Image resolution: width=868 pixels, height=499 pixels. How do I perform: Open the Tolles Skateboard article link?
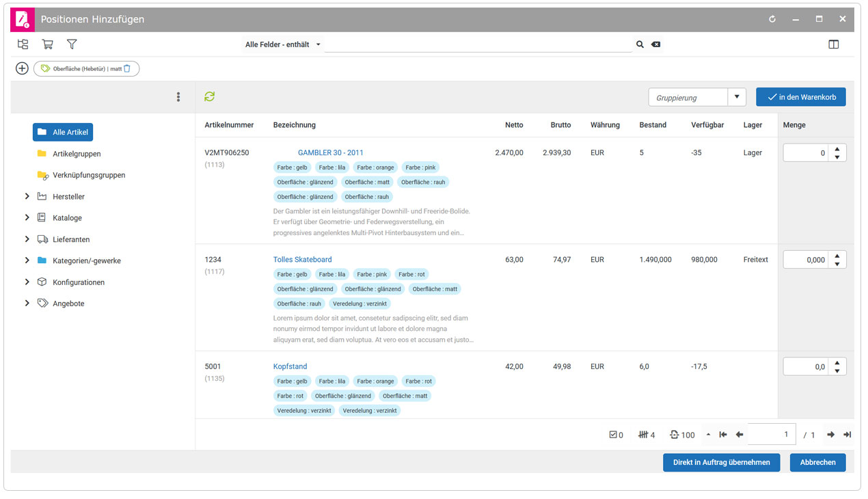coord(302,260)
